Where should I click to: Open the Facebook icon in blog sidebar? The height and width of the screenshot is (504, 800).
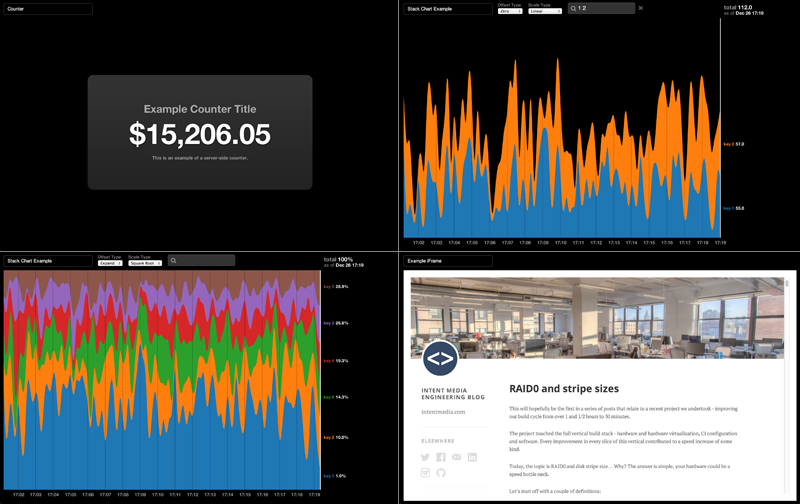441,457
